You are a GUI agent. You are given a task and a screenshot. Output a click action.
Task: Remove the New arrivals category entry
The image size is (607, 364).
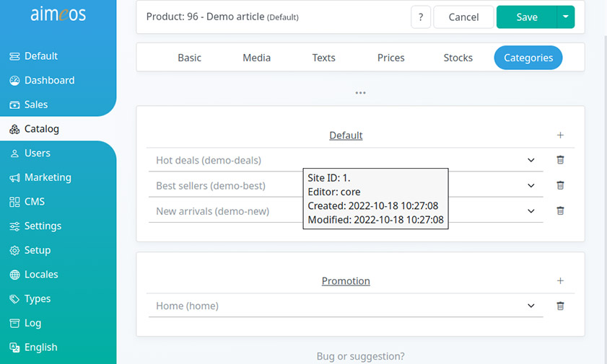[560, 210]
